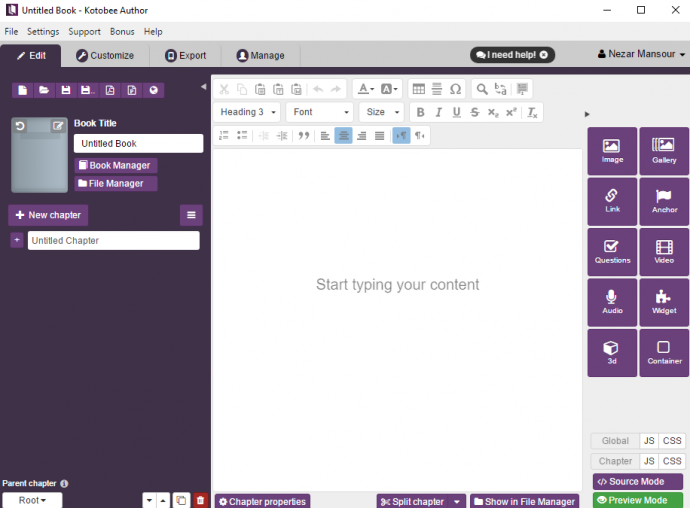The width and height of the screenshot is (690, 508).
Task: Insert an Anchor
Action: click(664, 201)
